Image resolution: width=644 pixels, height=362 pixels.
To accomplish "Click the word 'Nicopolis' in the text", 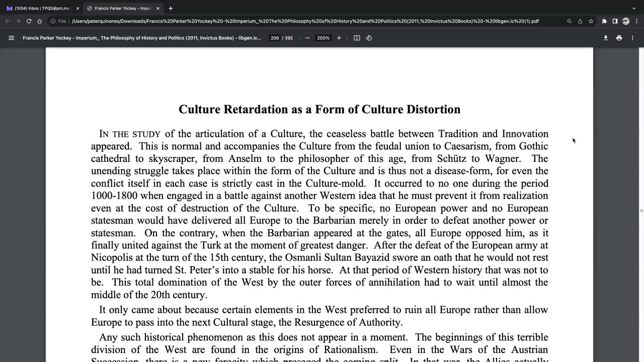I will pyautogui.click(x=111, y=258).
